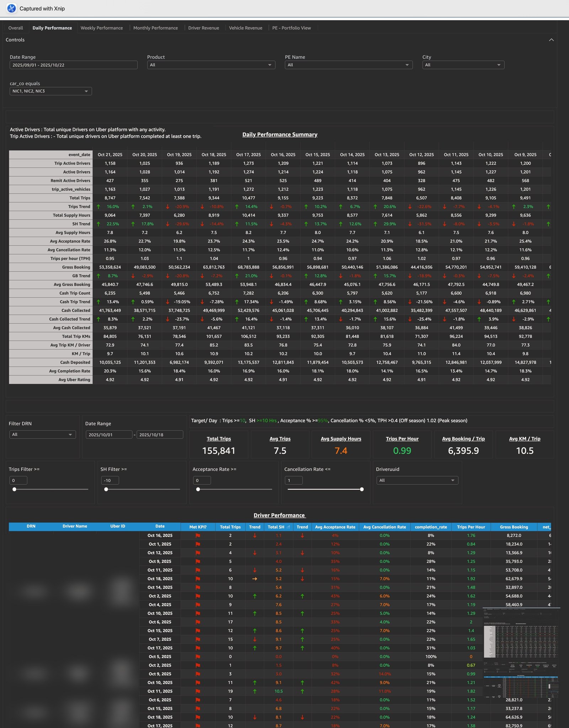Click the red KPI flag in the Oct 14, 2025 driver row
The height and width of the screenshot is (728, 569).
[198, 588]
